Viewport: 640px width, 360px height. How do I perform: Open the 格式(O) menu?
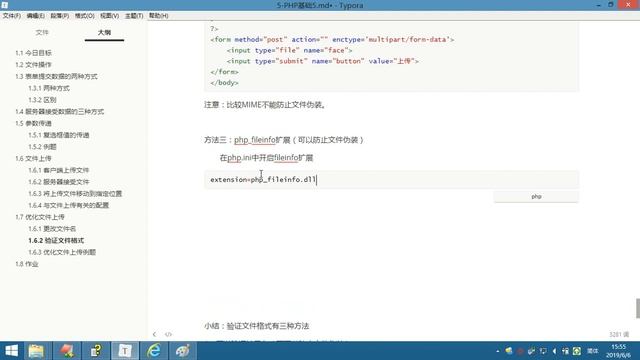tap(84, 16)
